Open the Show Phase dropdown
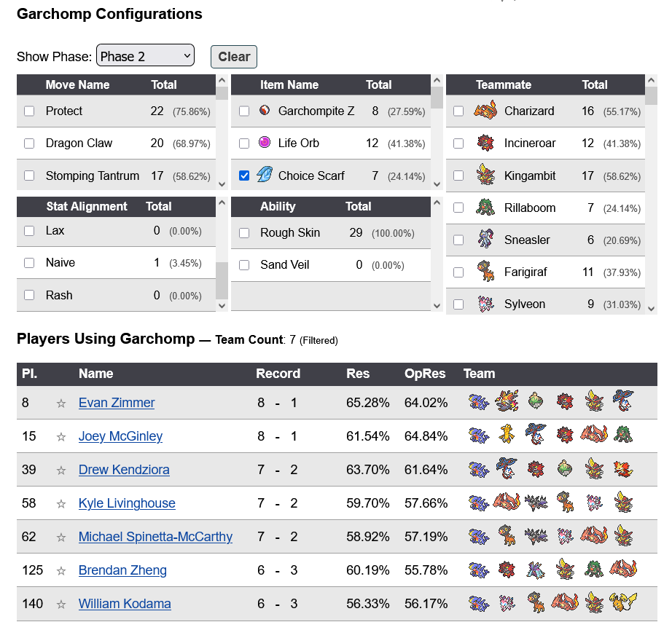Viewport: 672px width, 630px height. pyautogui.click(x=145, y=55)
